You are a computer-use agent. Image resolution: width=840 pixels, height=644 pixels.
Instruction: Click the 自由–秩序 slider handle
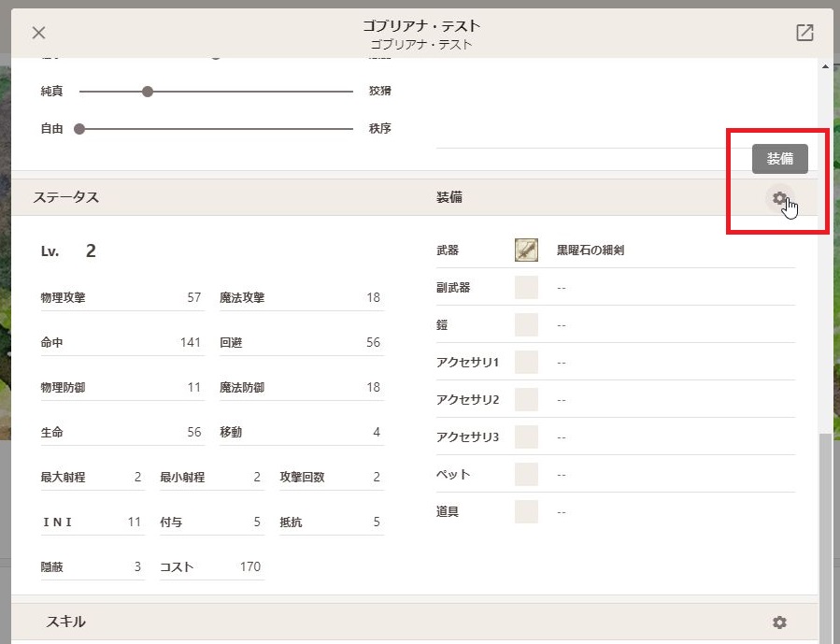click(x=79, y=129)
